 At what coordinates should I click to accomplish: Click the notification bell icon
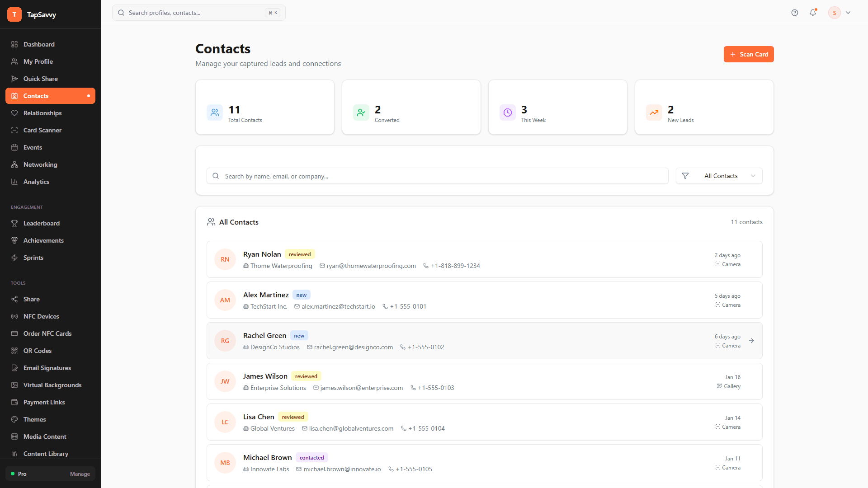[x=813, y=13]
